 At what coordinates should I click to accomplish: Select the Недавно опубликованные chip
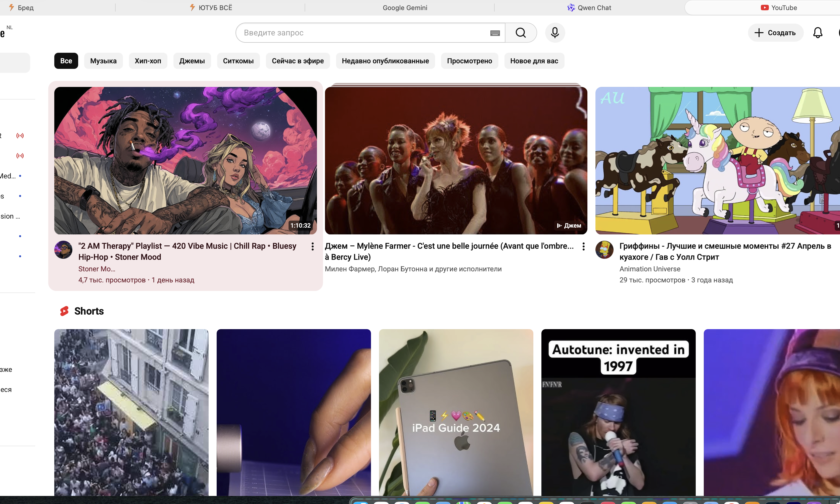[385, 61]
